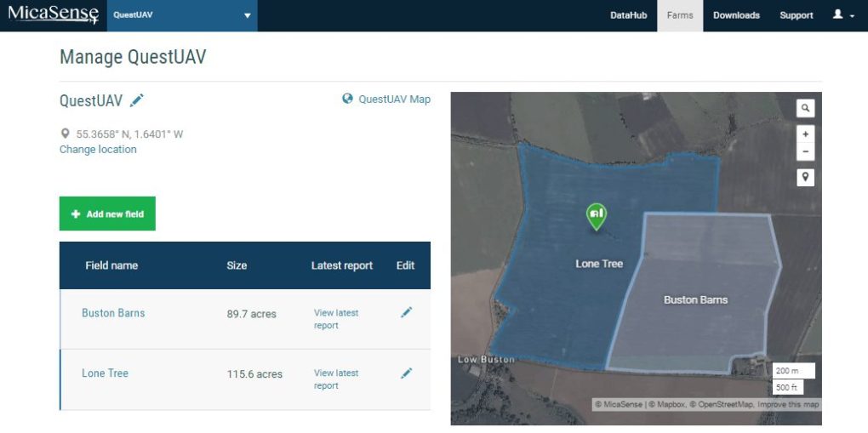Image resolution: width=868 pixels, height=433 pixels.
Task: Select the 115.6 acres size value
Action: click(x=254, y=374)
